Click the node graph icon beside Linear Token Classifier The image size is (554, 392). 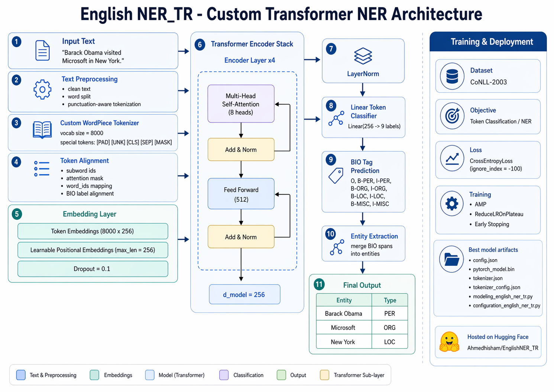coord(336,118)
